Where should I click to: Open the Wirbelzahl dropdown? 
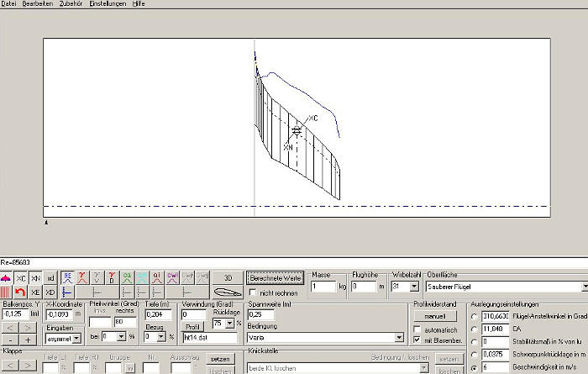(415, 287)
